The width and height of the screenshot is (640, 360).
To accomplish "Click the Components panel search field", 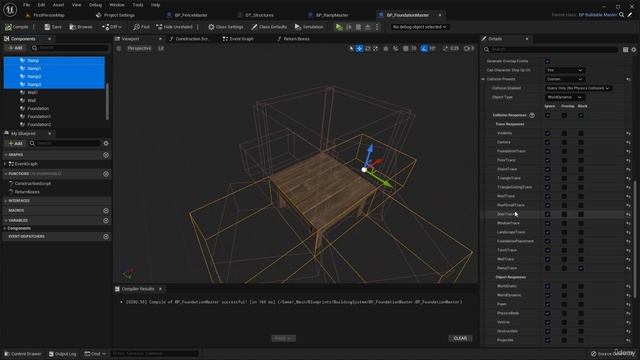I will pyautogui.click(x=70, y=48).
